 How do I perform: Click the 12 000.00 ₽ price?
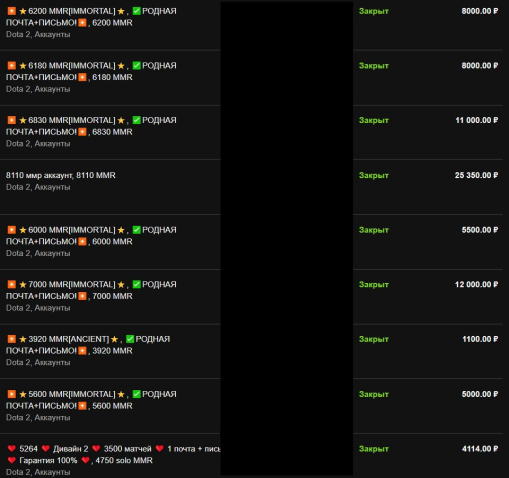point(476,284)
